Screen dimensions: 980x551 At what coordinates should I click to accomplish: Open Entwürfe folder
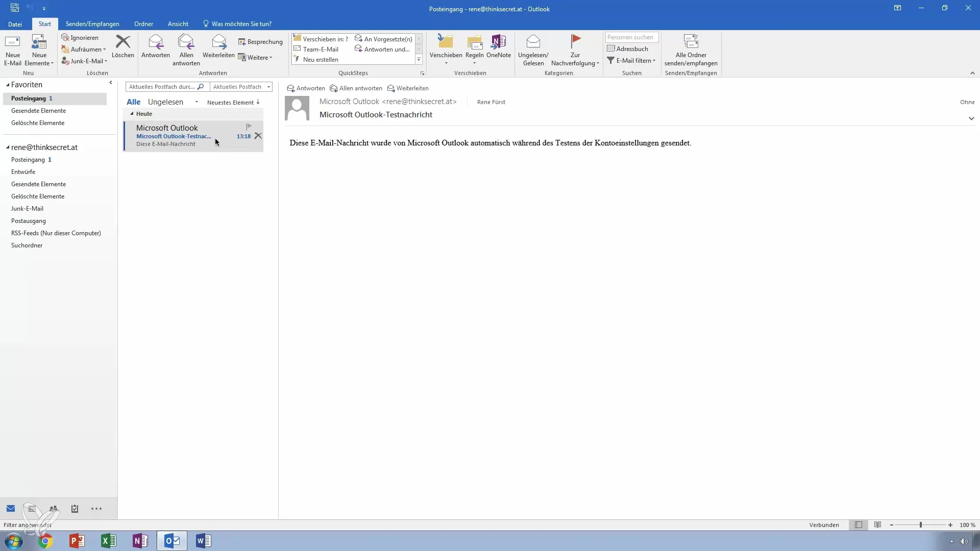23,172
